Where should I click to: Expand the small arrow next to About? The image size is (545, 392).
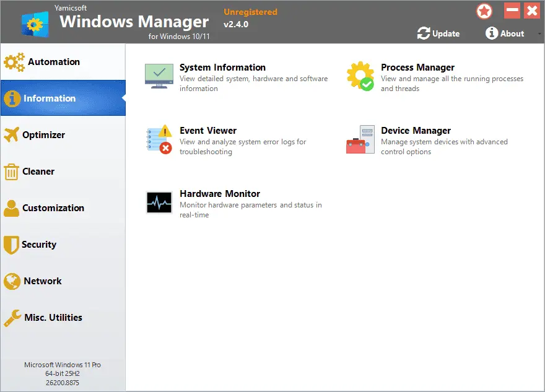click(539, 33)
